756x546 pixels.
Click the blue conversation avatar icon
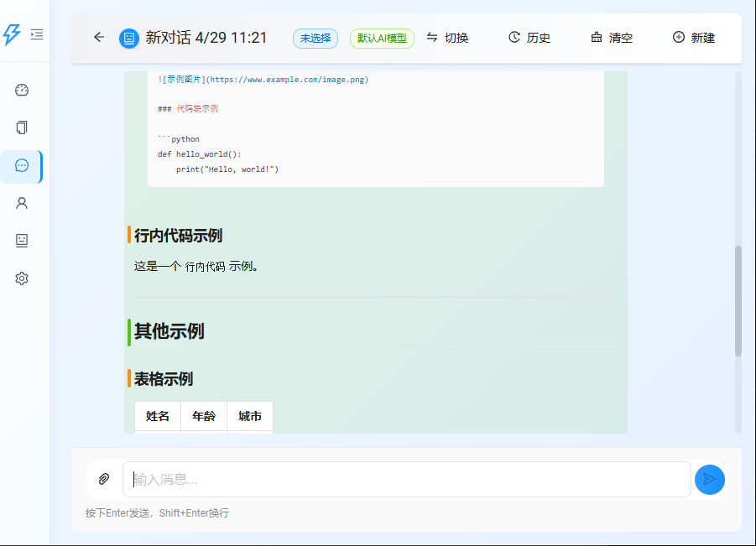pyautogui.click(x=129, y=38)
